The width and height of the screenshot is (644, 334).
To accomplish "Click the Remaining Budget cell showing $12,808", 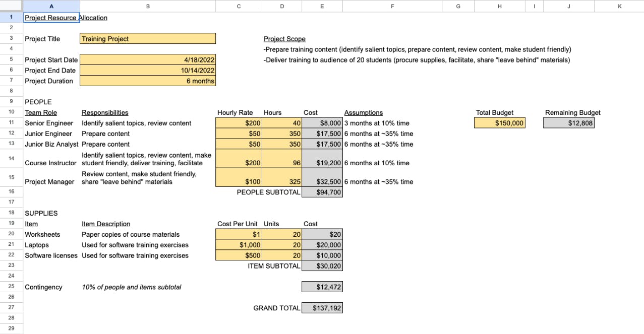I will [x=568, y=122].
